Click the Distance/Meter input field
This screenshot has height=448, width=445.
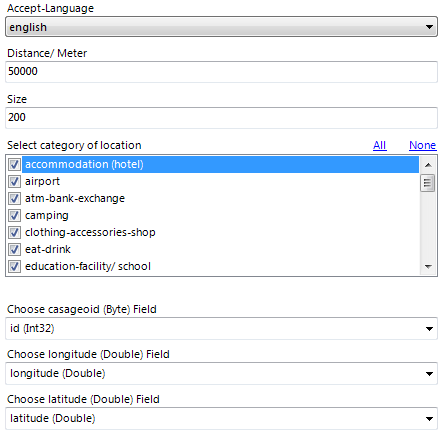(x=221, y=72)
